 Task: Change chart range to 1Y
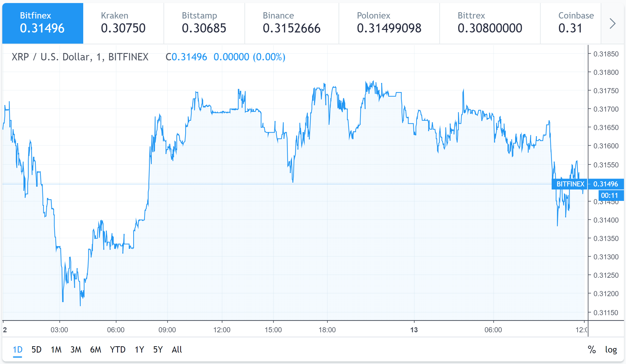point(139,350)
